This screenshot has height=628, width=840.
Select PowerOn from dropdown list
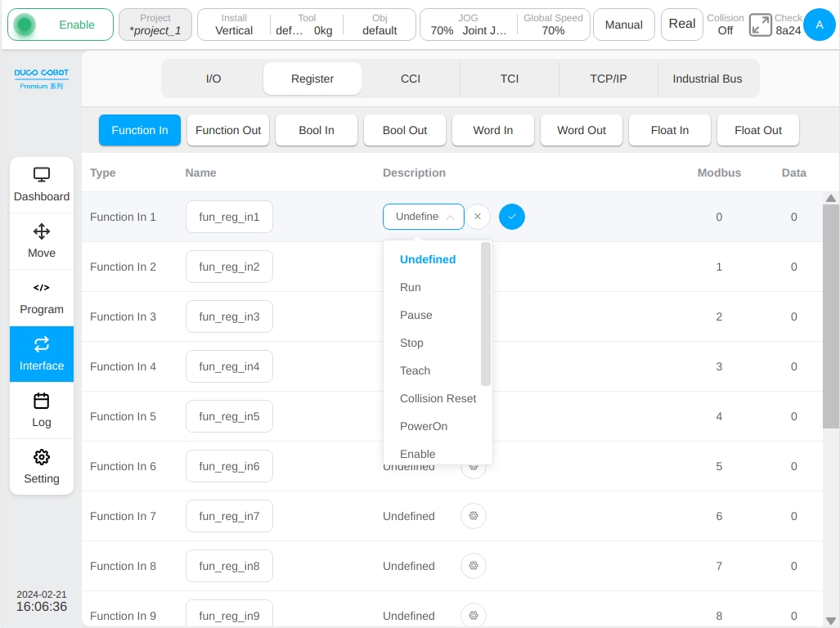click(423, 426)
